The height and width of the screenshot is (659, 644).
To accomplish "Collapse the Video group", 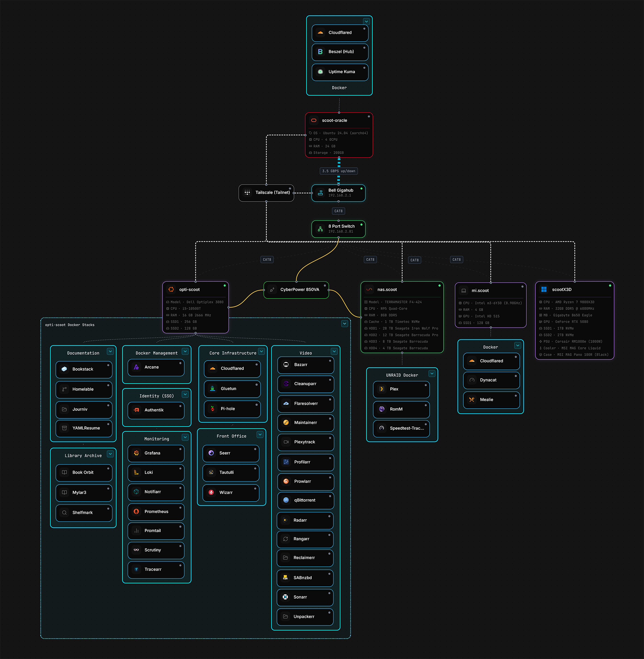I will (x=334, y=351).
